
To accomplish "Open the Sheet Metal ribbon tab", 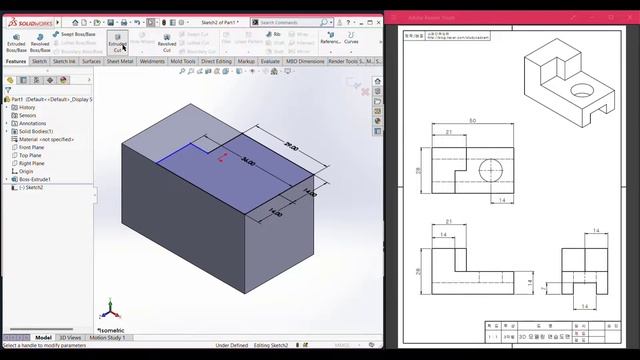I will (x=120, y=61).
